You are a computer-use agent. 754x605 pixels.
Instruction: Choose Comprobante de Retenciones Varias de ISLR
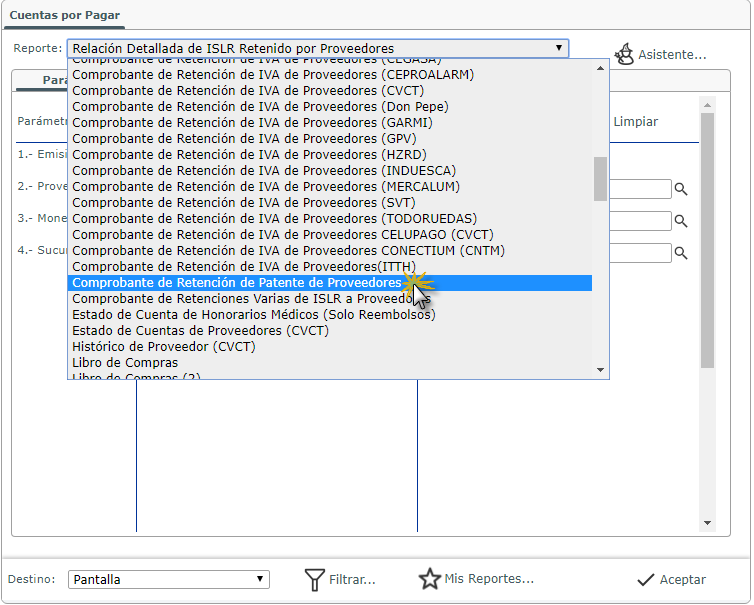pos(330,299)
